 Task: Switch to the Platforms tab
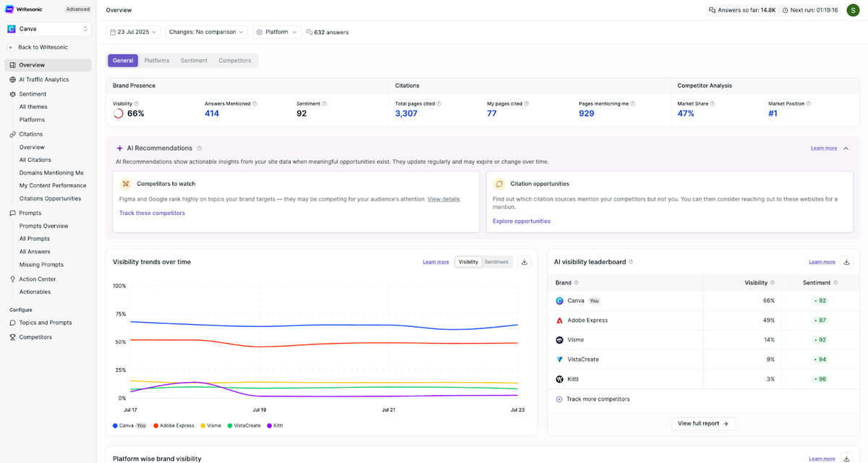[x=157, y=61]
